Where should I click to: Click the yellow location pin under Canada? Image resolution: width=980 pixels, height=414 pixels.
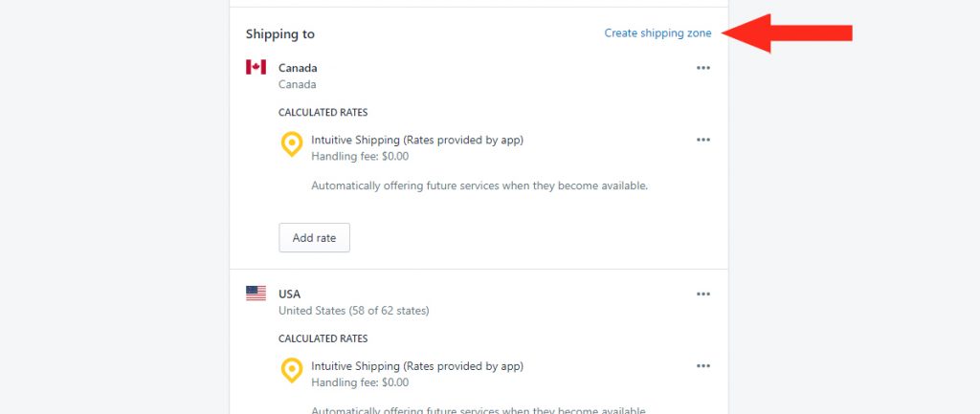click(x=292, y=144)
